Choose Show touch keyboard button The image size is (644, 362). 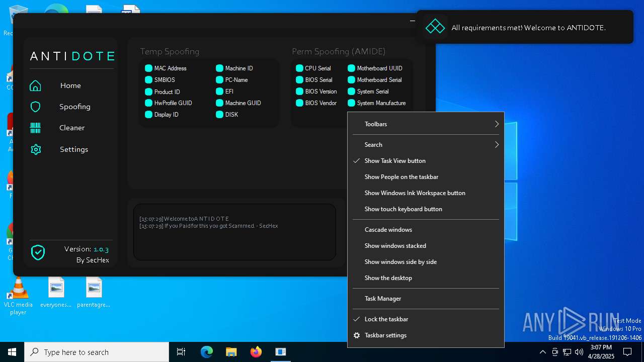(x=426, y=209)
